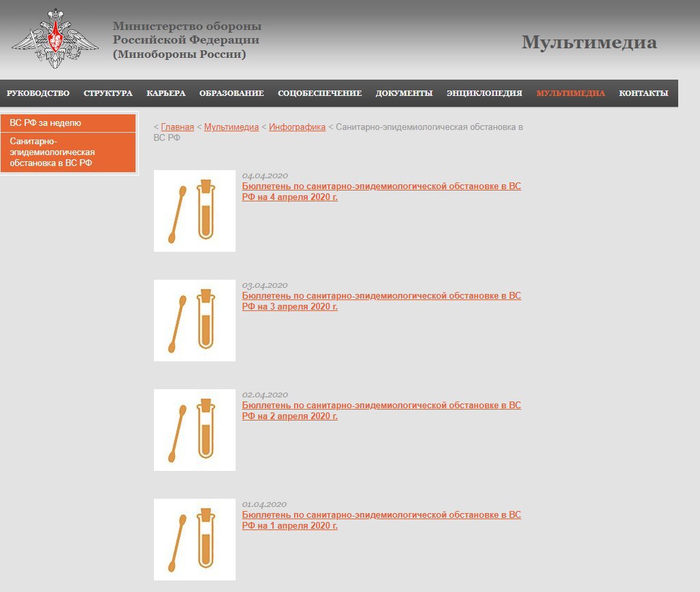Viewport: 700px width, 592px height.
Task: Go to the КАРЬЕРА section
Action: tap(166, 93)
